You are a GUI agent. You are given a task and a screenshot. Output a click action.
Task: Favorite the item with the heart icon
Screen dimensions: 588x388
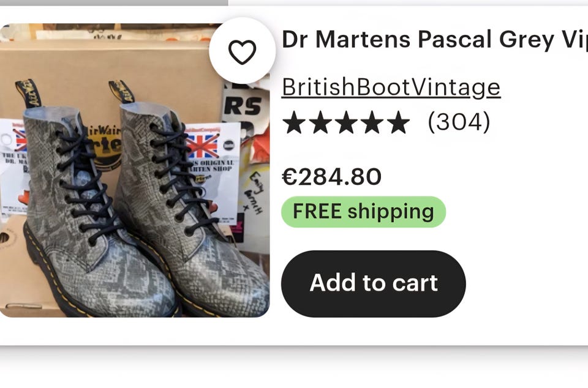tap(242, 53)
